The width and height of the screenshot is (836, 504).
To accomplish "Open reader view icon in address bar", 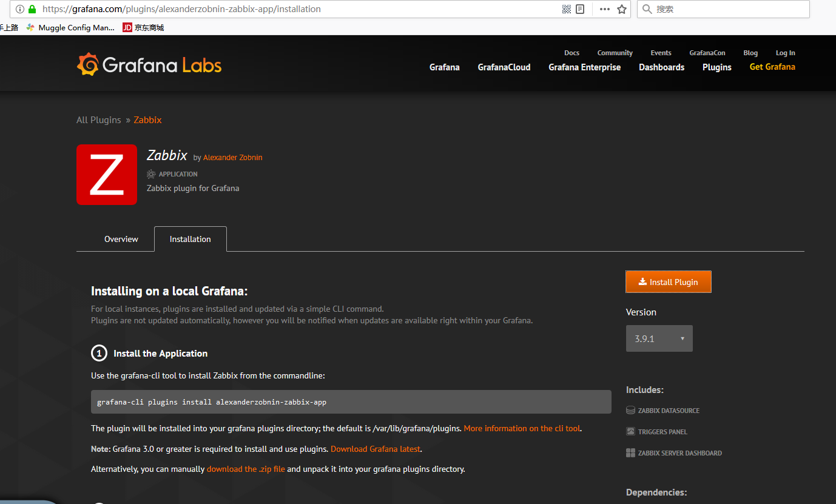I will tap(581, 9).
